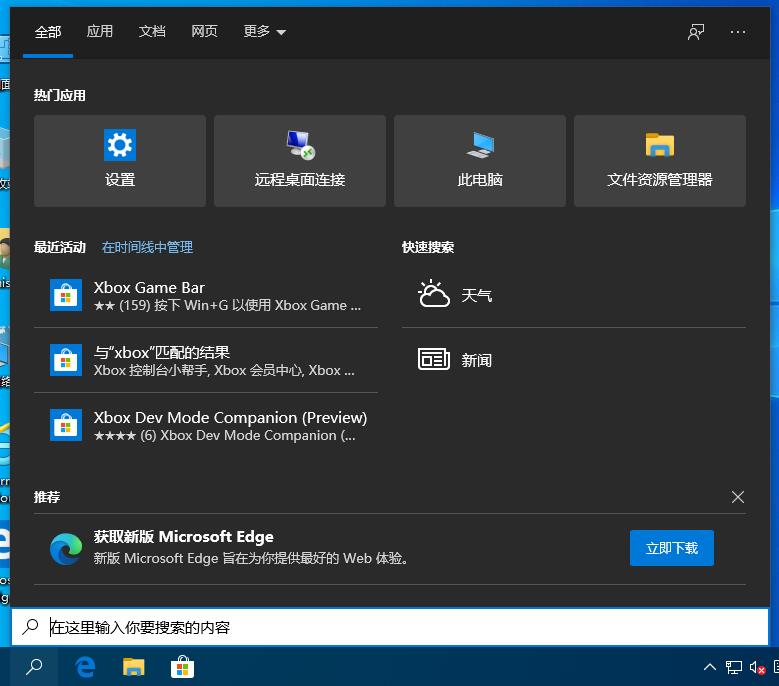The width and height of the screenshot is (779, 686).
Task: Open 在时间线中管理 link
Action: 147,247
